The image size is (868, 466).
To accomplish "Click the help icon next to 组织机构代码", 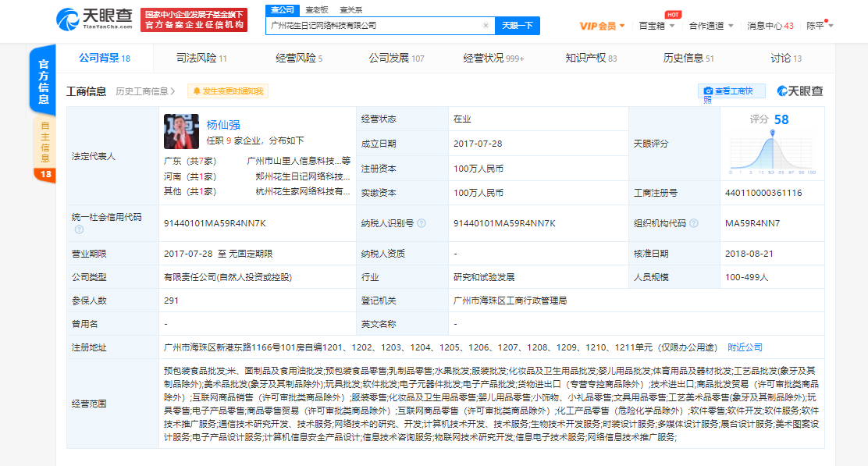I will [694, 223].
